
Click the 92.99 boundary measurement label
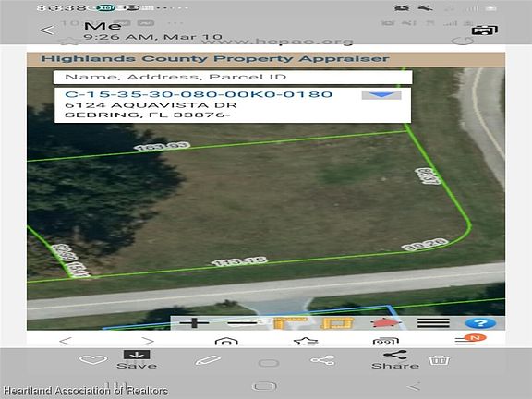tap(64, 253)
